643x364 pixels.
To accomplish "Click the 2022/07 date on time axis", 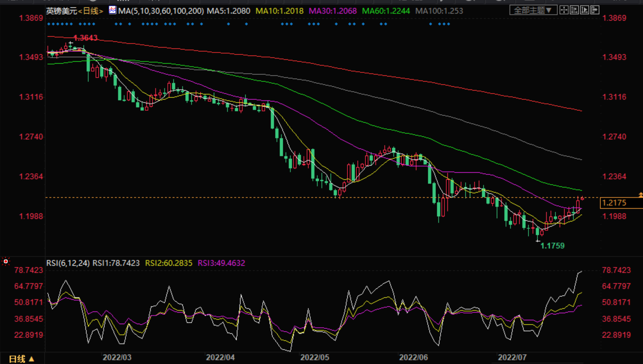I will pos(512,358).
